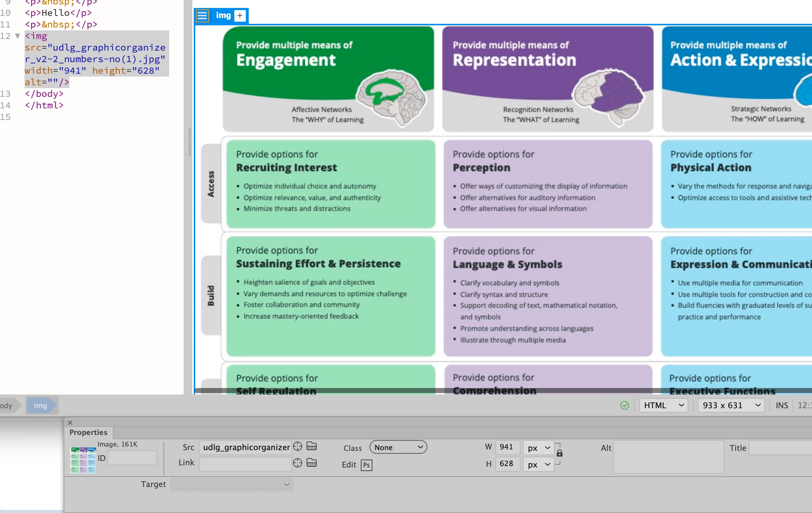Screen dimensions: 812x513
Task: Click the image thumbnail in Properties panel
Action: (x=83, y=460)
